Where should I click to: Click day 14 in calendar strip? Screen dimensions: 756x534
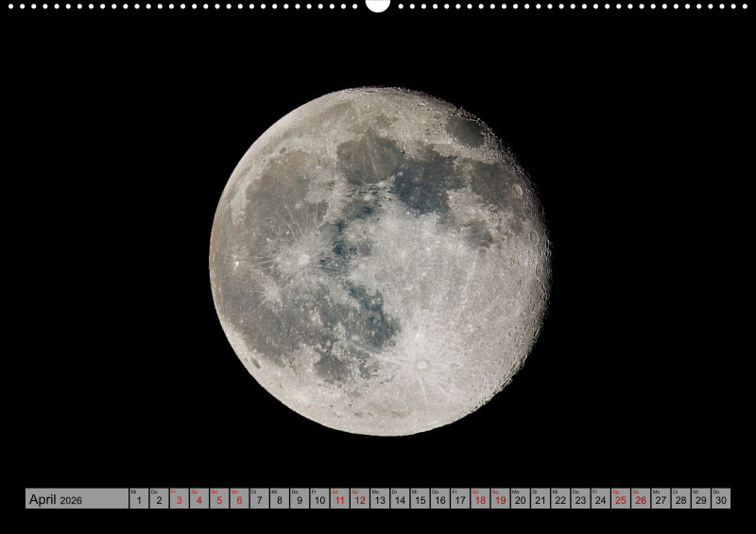(x=400, y=499)
